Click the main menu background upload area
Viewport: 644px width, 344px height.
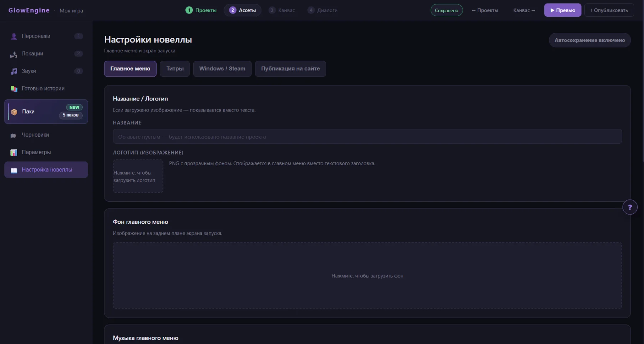pyautogui.click(x=367, y=276)
